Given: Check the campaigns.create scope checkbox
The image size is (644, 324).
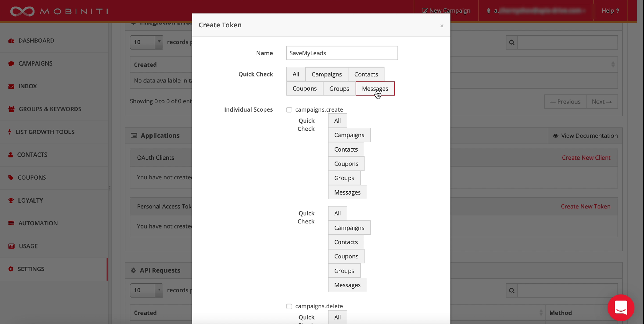Looking at the screenshot, I should 289,110.
